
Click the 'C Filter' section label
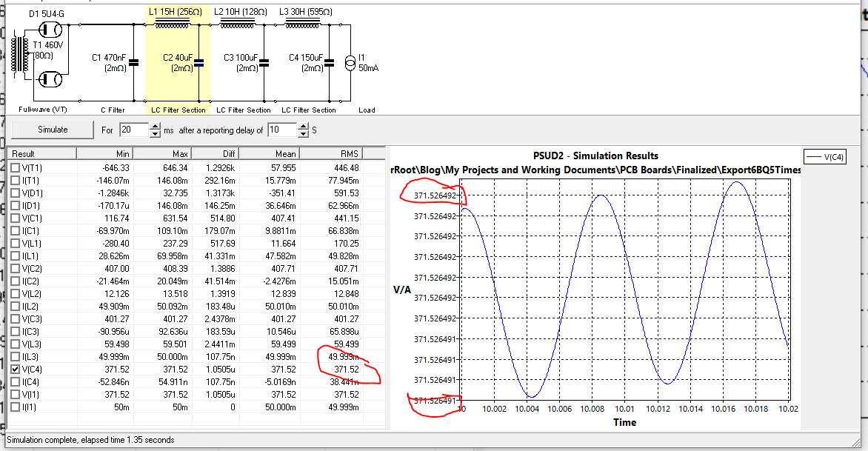click(x=113, y=110)
